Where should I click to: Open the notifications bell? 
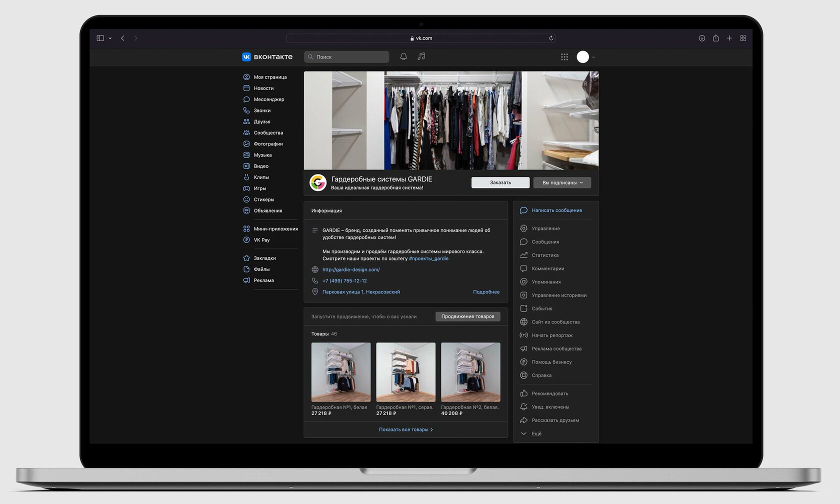tap(403, 56)
